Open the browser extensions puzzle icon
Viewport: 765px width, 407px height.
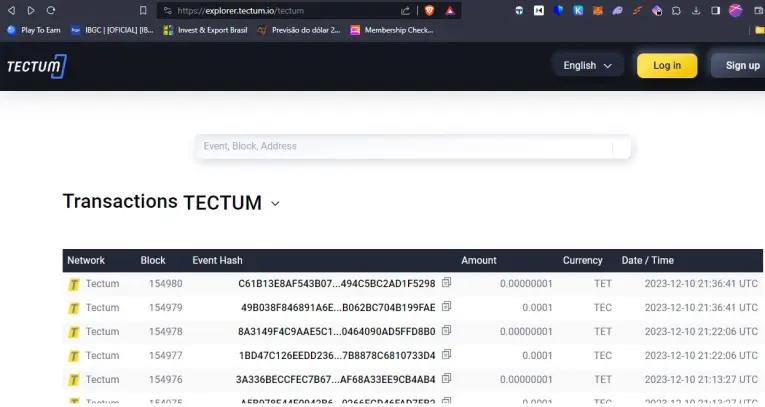pyautogui.click(x=676, y=10)
